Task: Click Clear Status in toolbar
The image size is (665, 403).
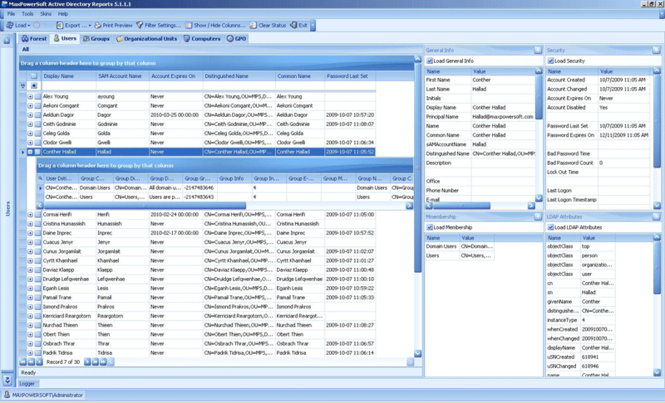Action: pos(268,25)
